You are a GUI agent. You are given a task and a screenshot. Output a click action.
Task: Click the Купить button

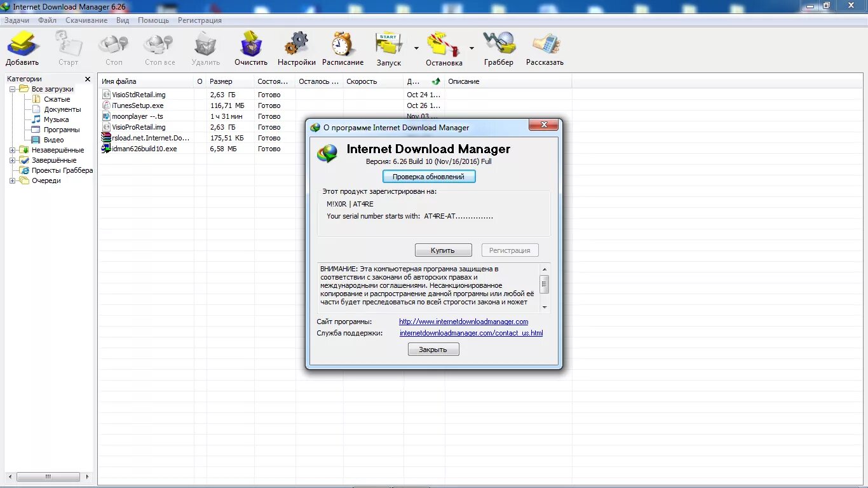tap(443, 250)
